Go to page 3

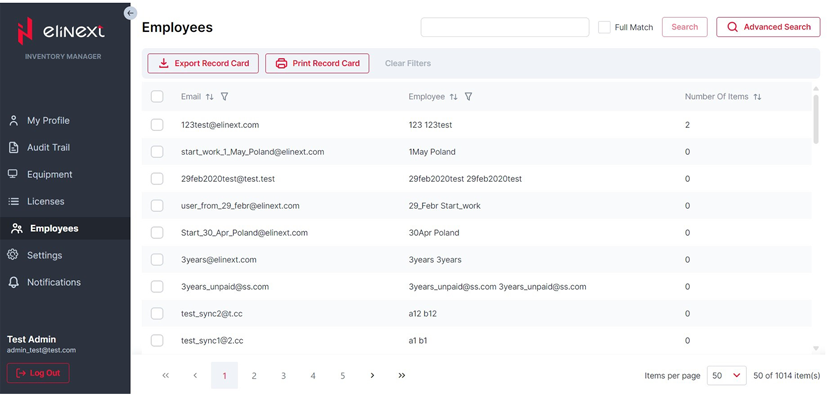[x=283, y=375]
